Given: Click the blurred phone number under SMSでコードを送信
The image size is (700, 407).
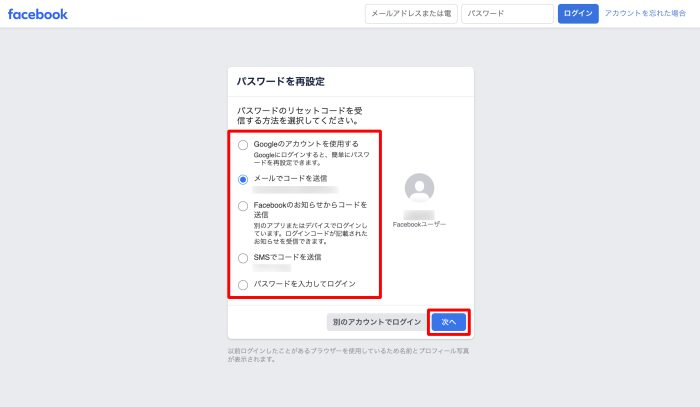Looking at the screenshot, I should tap(272, 268).
